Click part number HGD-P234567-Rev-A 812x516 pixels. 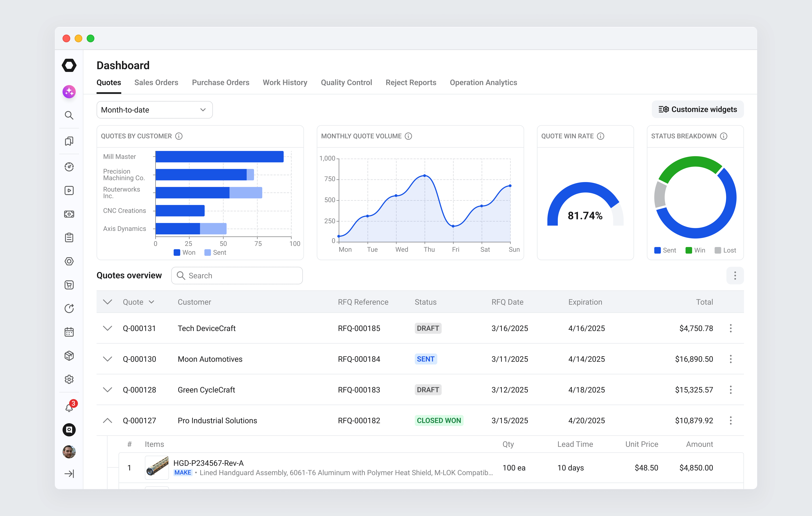click(x=208, y=463)
